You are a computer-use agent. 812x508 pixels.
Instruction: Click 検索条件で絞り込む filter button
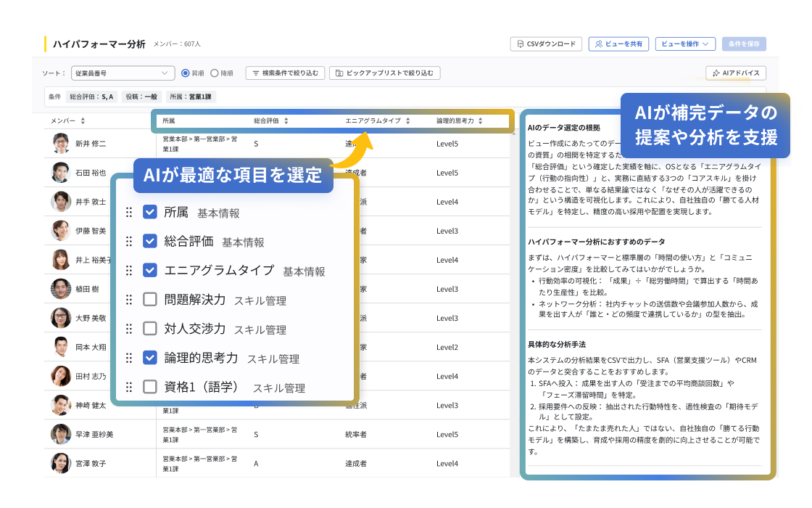[x=285, y=73]
